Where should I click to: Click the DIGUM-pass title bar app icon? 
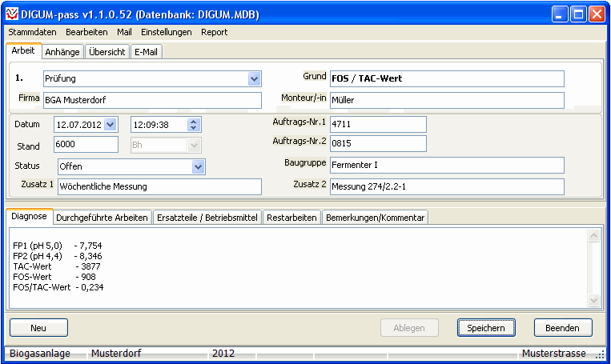[x=13, y=14]
